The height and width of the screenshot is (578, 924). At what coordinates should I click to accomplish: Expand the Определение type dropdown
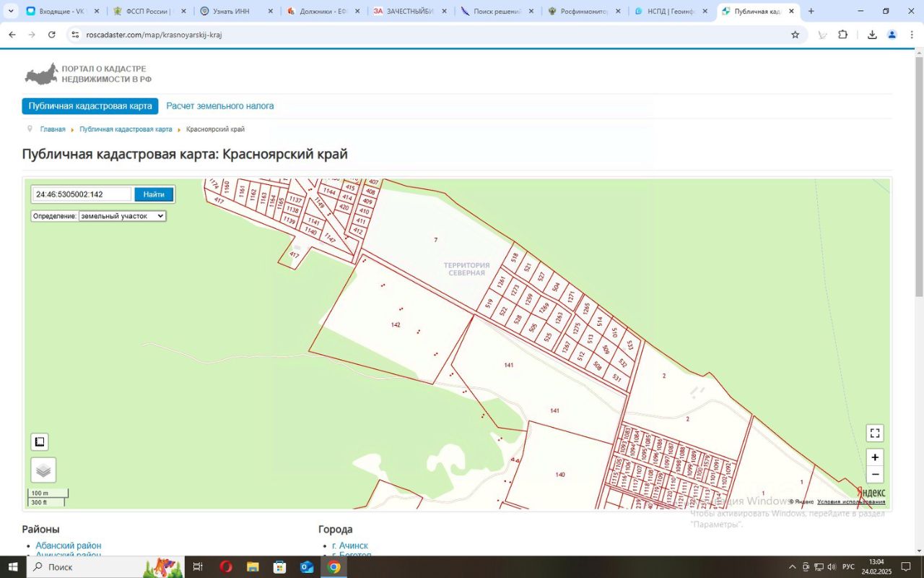pyautogui.click(x=122, y=216)
